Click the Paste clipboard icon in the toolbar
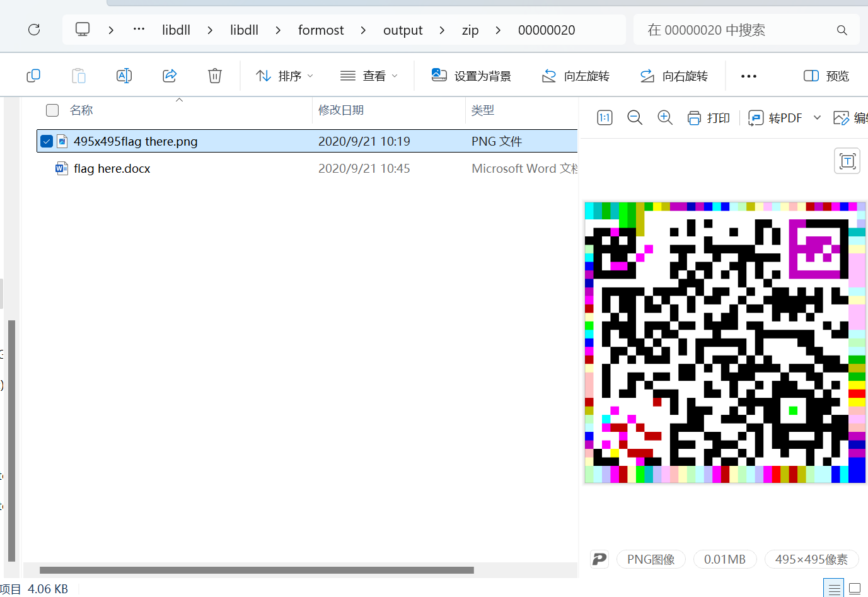Screen dimensions: 868x597 (79, 76)
